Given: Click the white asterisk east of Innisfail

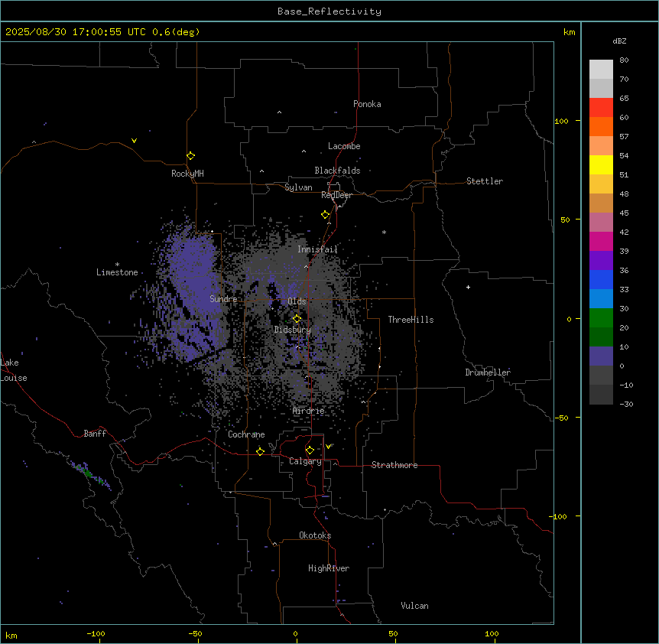Looking at the screenshot, I should pyautogui.click(x=384, y=232).
